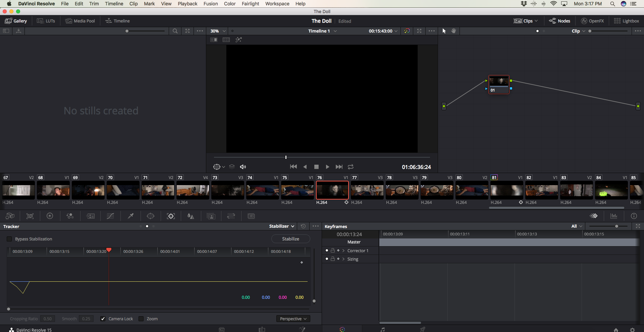Open the OpenFX panel
Screen dimensions: 644x332
[x=592, y=21]
